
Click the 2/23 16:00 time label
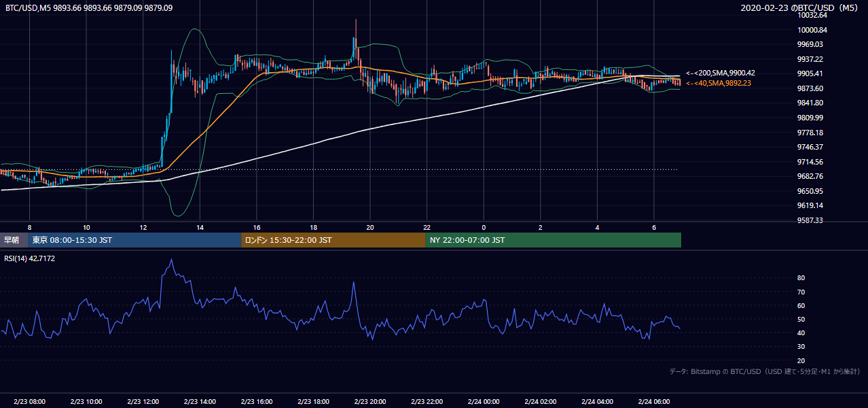(256, 402)
